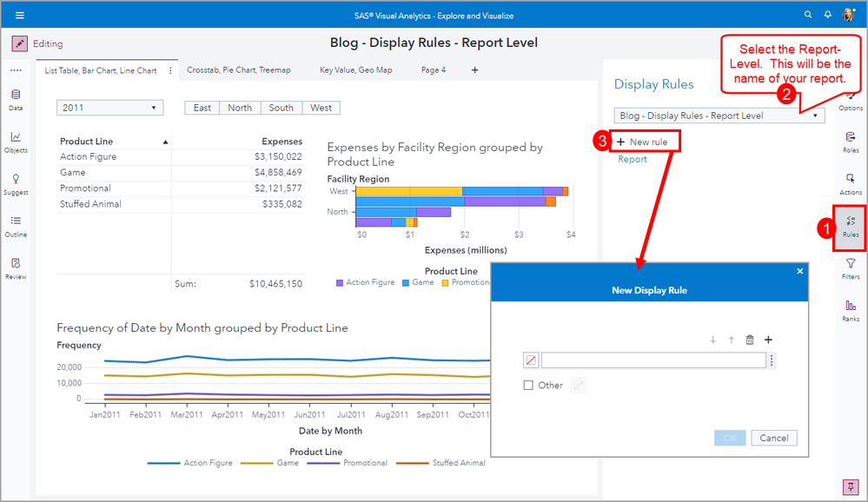Screen dimensions: 868x502
Task: Click the plus icon to add rule condition
Action: click(x=768, y=340)
